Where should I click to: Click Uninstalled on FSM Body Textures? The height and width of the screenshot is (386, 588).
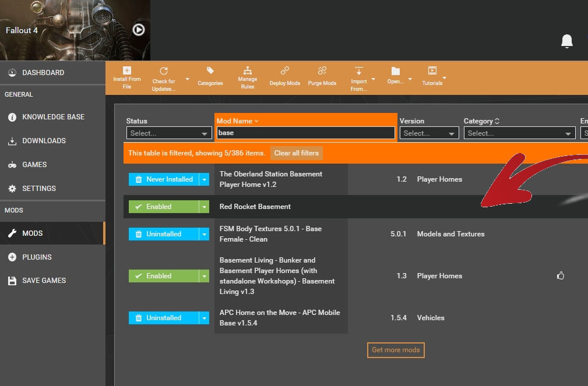click(x=164, y=234)
